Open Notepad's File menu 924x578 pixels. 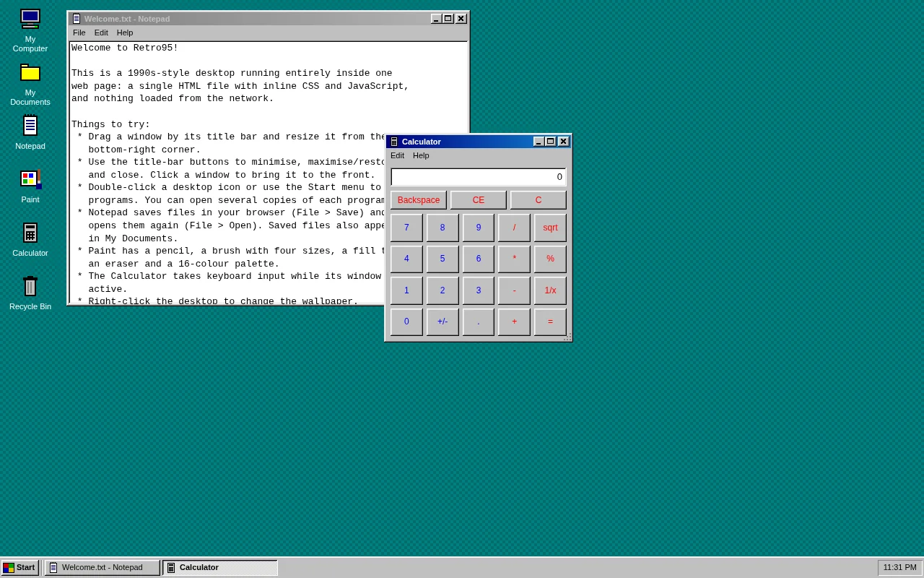(x=79, y=33)
